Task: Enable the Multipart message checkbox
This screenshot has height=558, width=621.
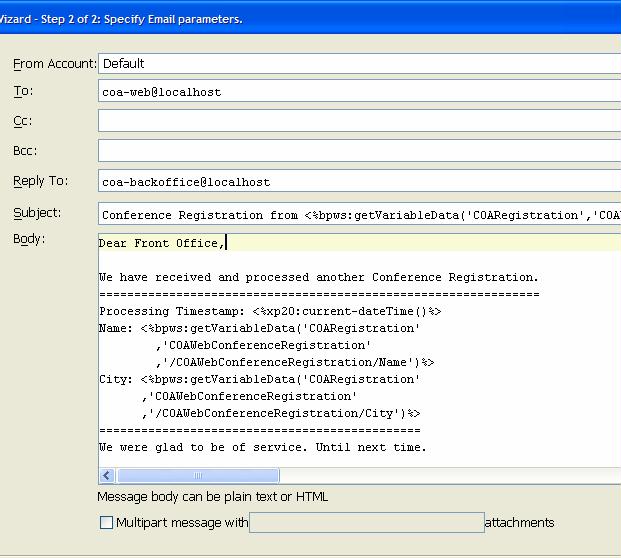Action: point(107,522)
